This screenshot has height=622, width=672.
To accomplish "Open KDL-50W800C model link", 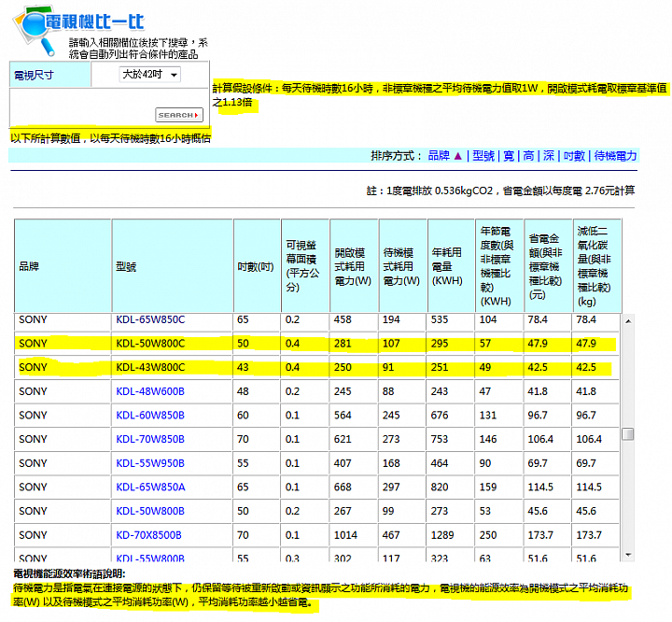I will click(150, 343).
